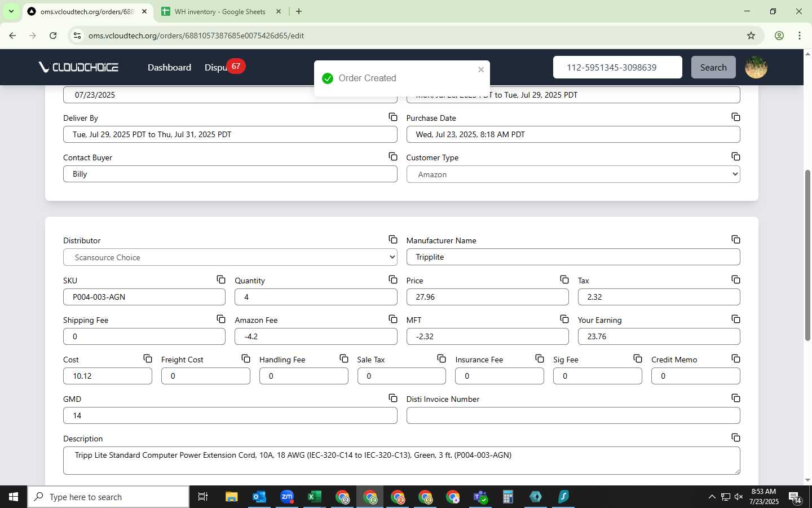Open a new browser tab
This screenshot has height=508, width=812.
pyautogui.click(x=299, y=11)
